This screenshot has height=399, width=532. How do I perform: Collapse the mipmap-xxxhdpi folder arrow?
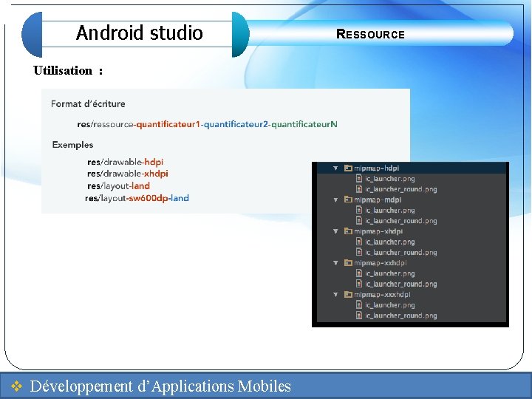click(335, 295)
